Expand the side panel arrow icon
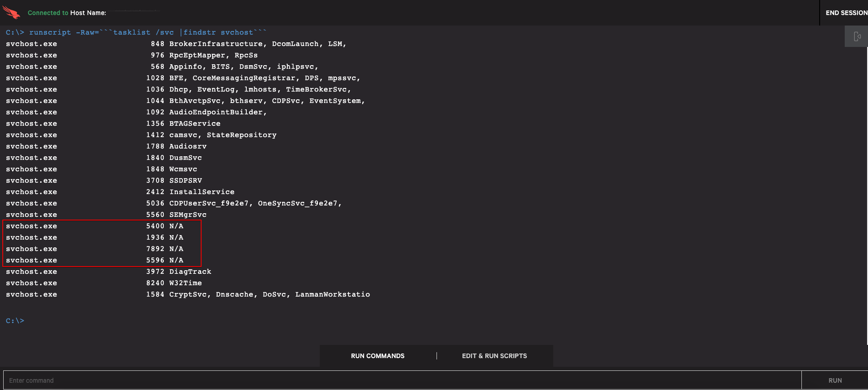This screenshot has width=868, height=390. (857, 36)
